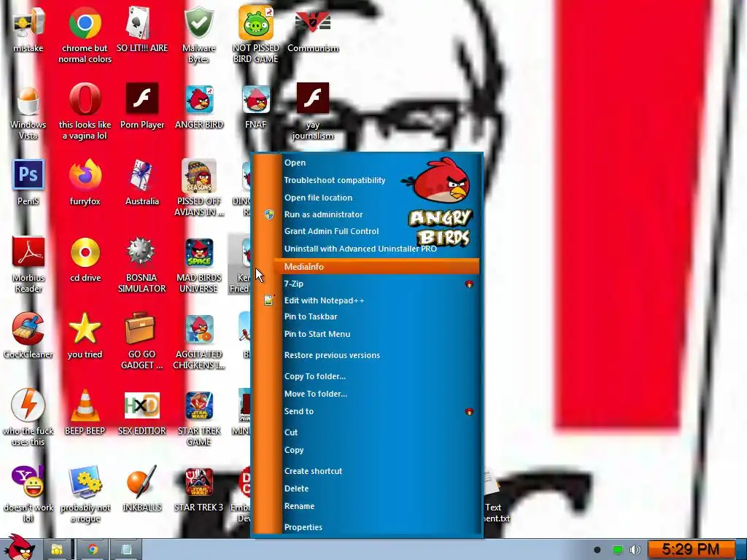747x560 pixels.
Task: Open the green network tray icon
Action: (x=618, y=550)
